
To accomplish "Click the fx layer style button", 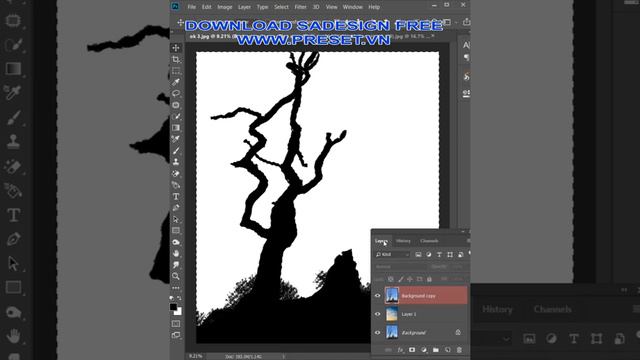I will [400, 350].
